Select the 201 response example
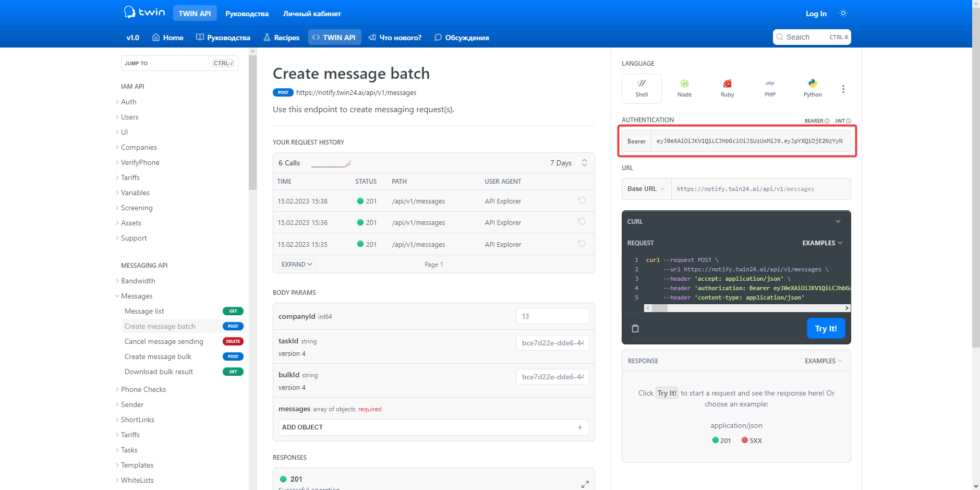The image size is (980, 490). click(x=721, y=440)
